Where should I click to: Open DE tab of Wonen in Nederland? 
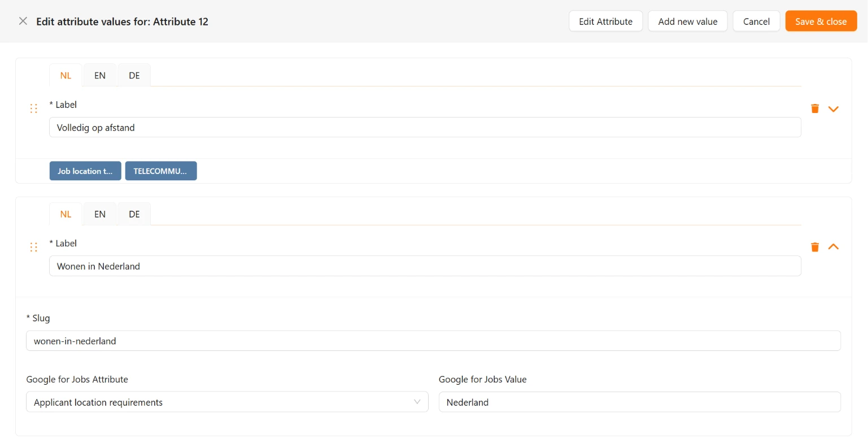(134, 214)
